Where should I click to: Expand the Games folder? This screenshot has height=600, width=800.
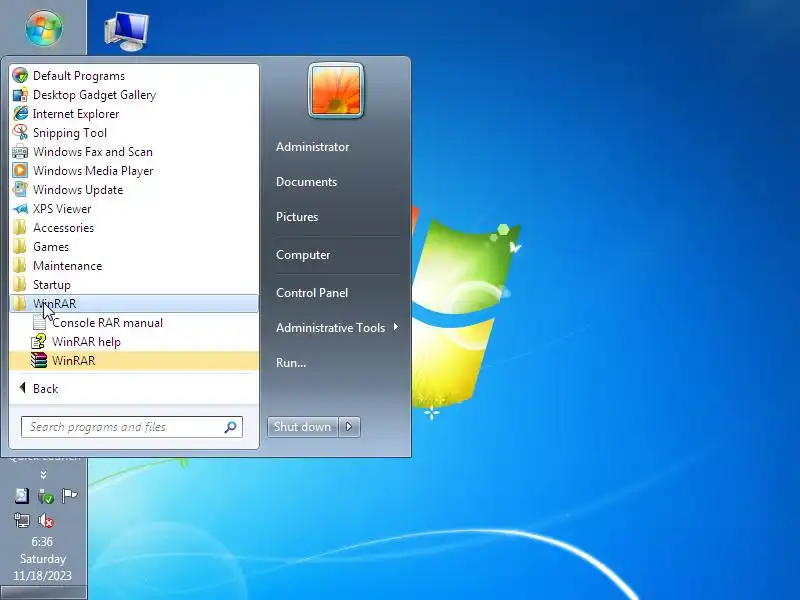click(x=134, y=246)
